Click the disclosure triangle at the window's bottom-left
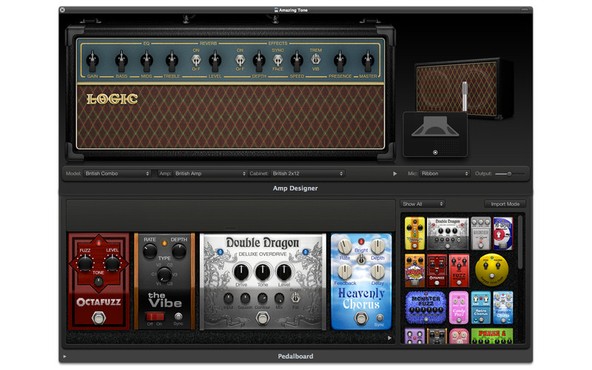 65,356
